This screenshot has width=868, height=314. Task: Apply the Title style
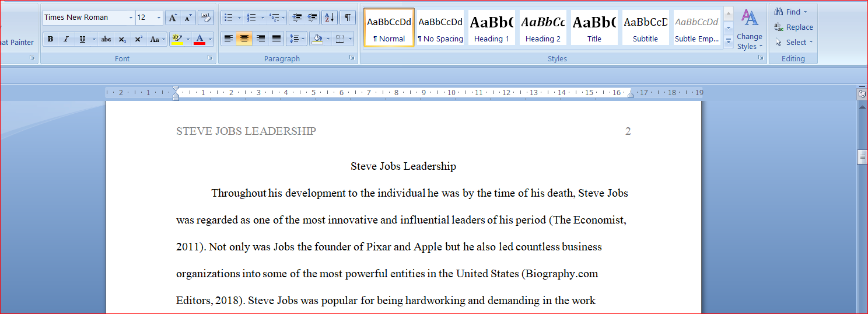point(594,27)
